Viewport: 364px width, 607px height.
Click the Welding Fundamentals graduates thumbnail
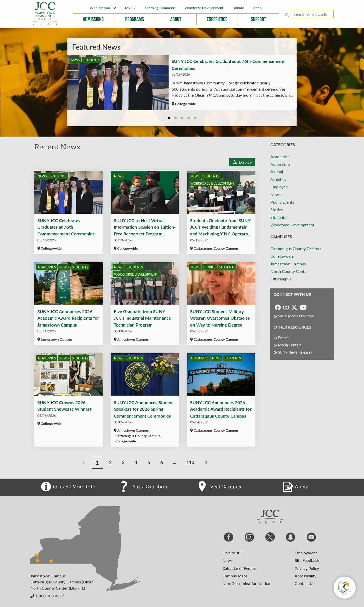[221, 192]
